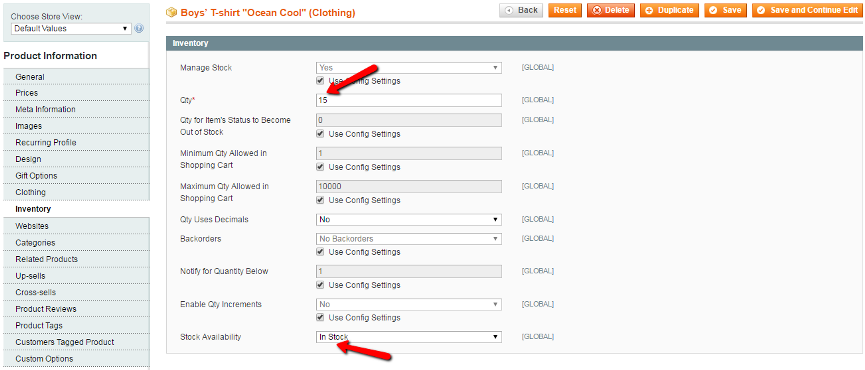Click the Reset button

click(x=565, y=10)
